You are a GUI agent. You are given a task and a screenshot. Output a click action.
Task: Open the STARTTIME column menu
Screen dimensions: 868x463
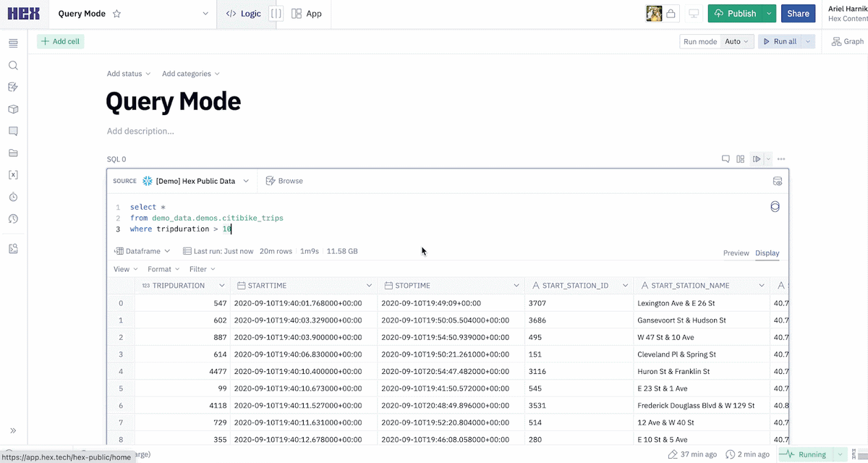(x=370, y=286)
